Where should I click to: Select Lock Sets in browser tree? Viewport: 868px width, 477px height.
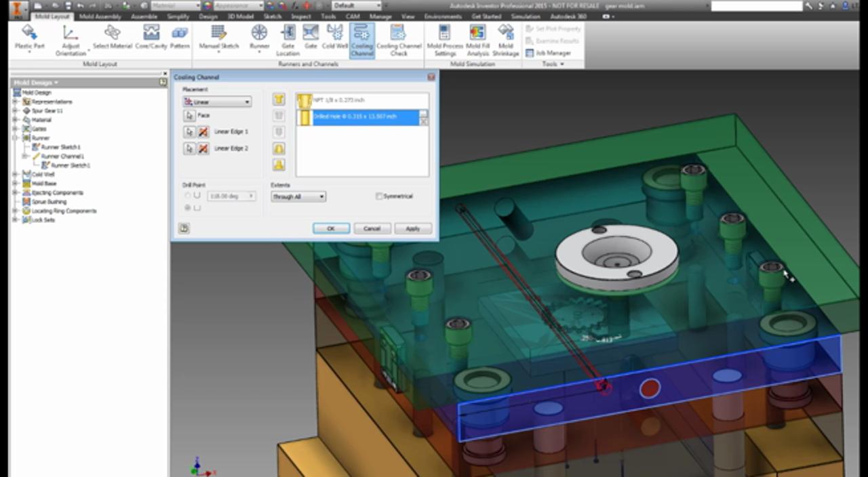43,220
